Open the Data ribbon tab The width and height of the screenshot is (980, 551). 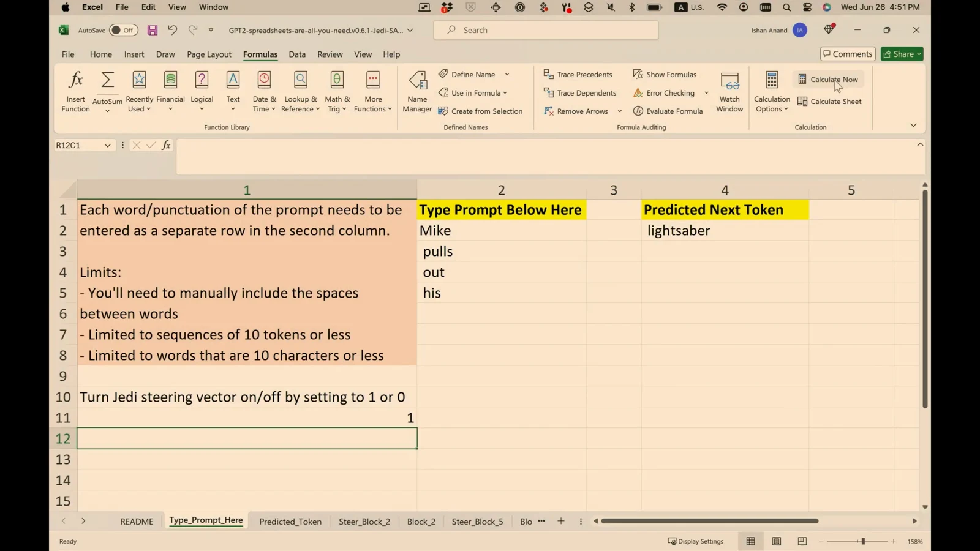tap(297, 54)
